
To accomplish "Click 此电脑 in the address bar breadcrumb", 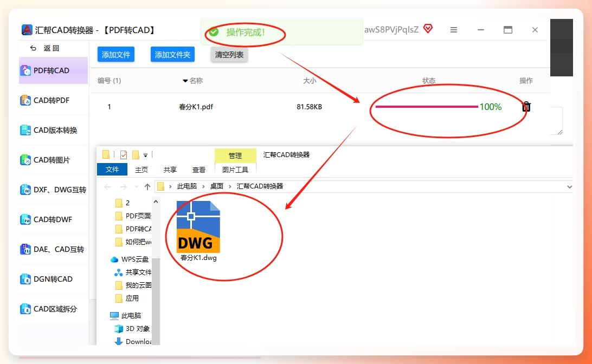I will pyautogui.click(x=187, y=186).
